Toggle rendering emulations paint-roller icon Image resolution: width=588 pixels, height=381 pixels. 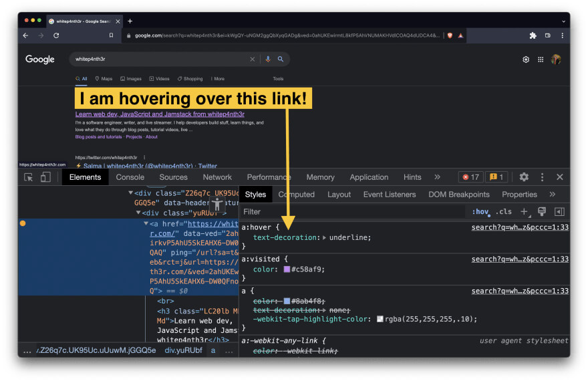[541, 211]
